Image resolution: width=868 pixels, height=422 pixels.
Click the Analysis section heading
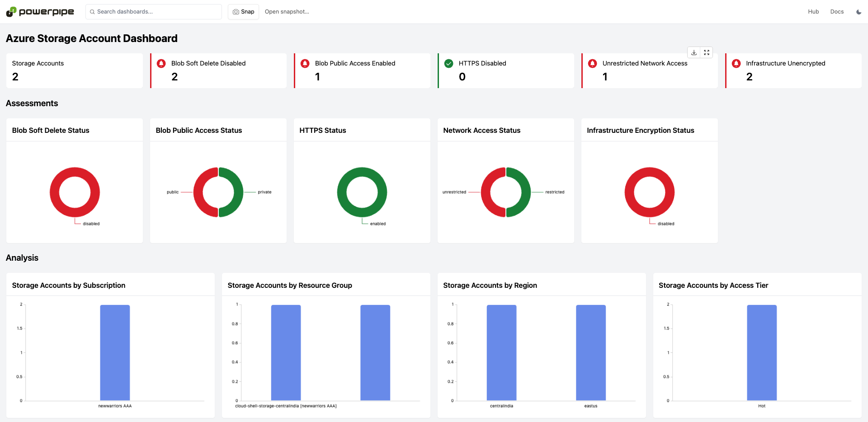tap(22, 258)
